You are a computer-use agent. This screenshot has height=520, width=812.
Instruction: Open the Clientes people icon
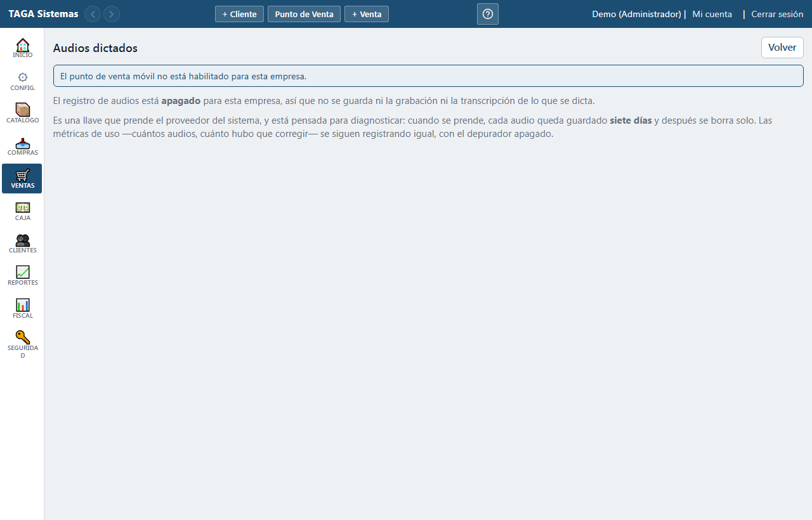point(23,240)
